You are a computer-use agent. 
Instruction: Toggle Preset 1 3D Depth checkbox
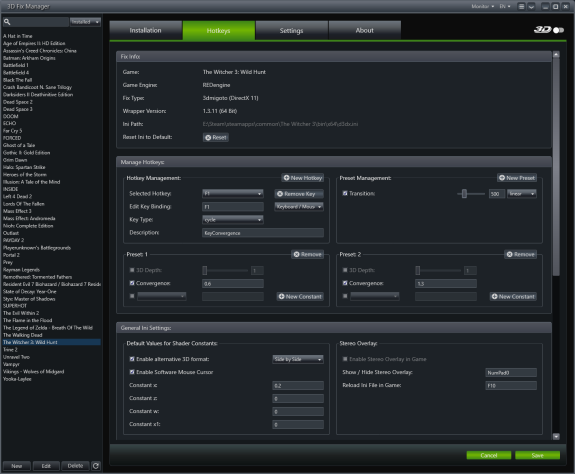coord(132,270)
